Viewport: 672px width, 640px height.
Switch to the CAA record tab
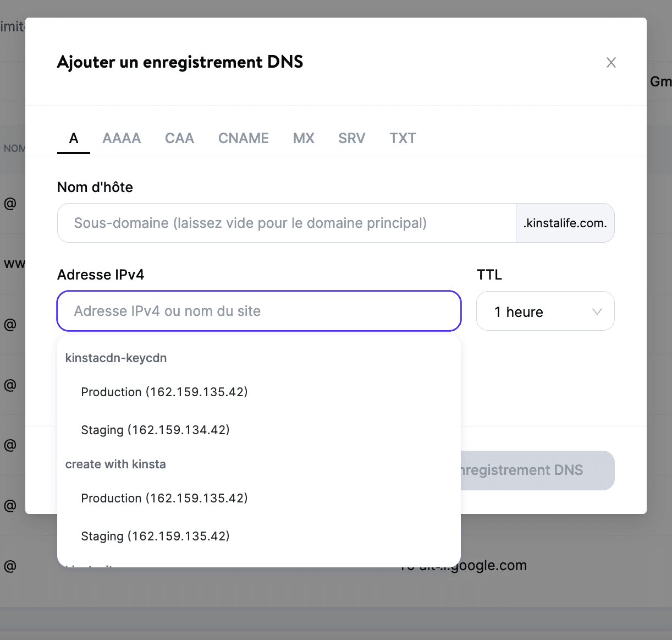[179, 138]
